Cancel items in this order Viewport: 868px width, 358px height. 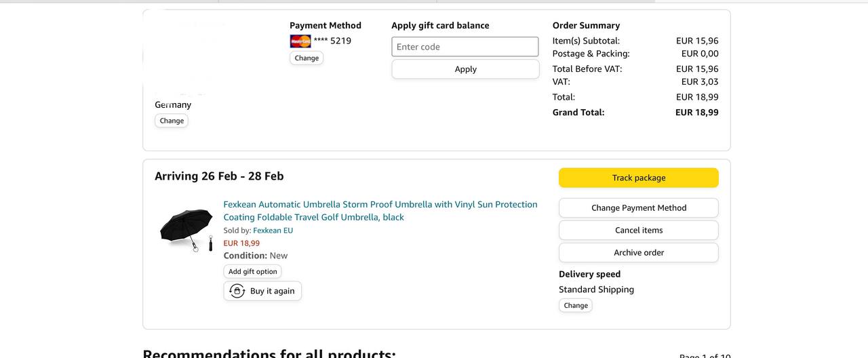click(x=638, y=230)
